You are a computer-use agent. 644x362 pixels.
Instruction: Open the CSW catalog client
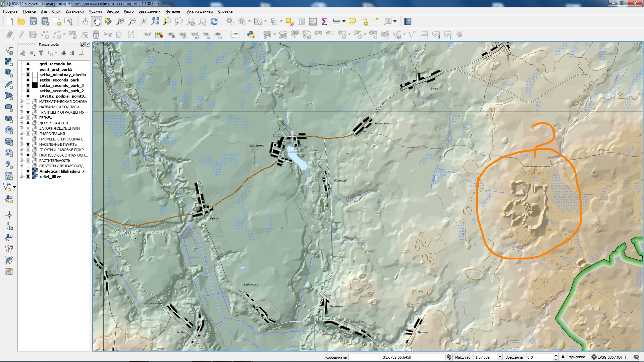(234, 35)
